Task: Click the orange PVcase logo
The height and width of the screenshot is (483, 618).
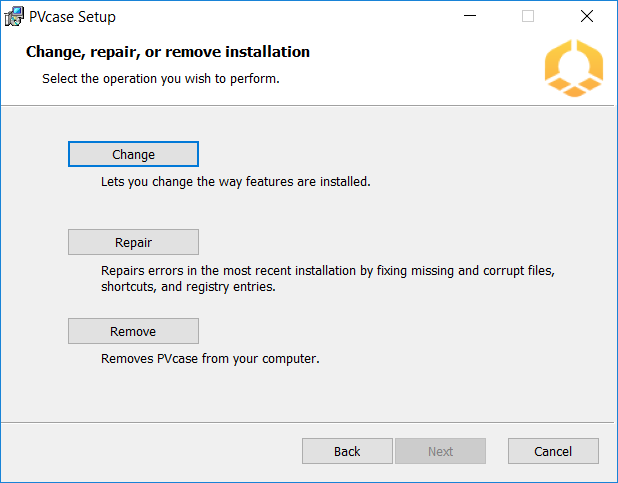Action: tap(574, 68)
